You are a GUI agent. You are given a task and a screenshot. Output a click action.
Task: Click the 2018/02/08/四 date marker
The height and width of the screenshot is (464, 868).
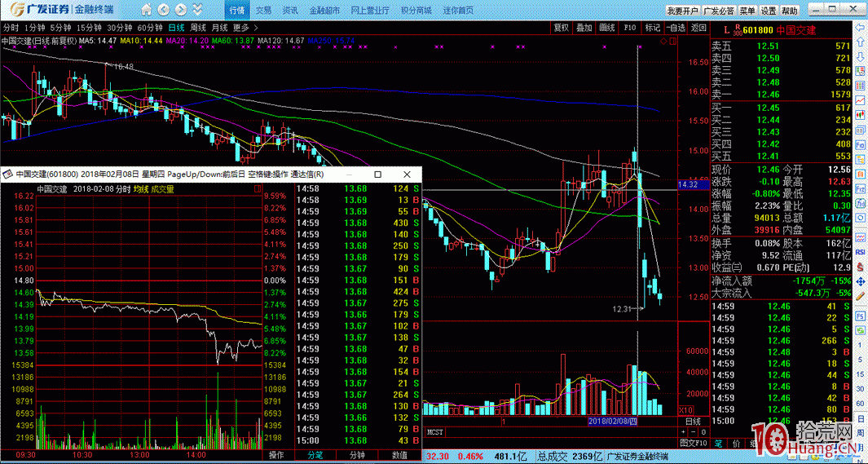tap(613, 422)
